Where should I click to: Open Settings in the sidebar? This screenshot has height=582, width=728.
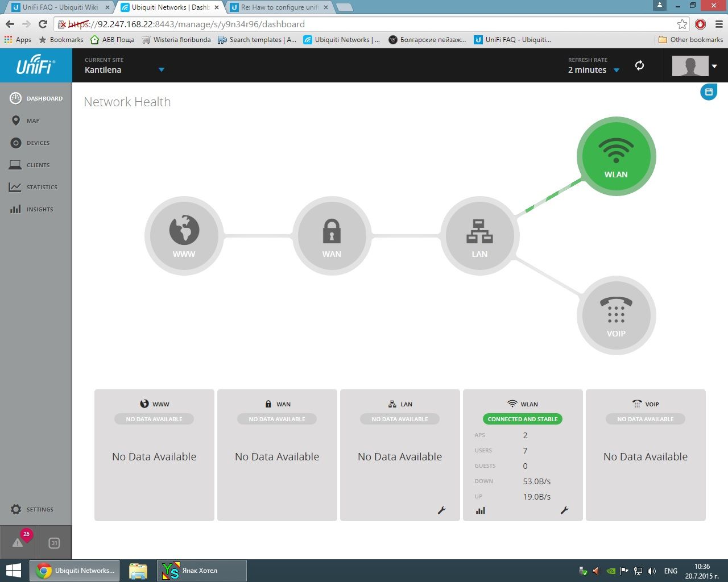32,509
